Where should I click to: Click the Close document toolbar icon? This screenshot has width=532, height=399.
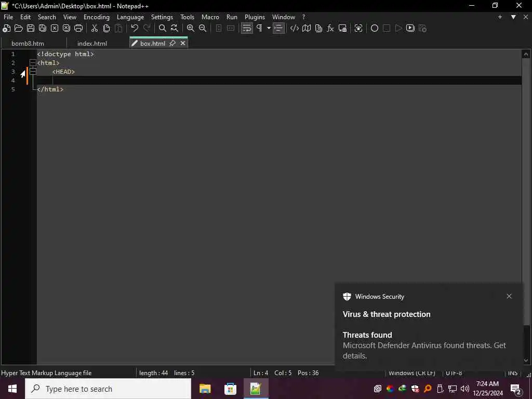click(54, 29)
